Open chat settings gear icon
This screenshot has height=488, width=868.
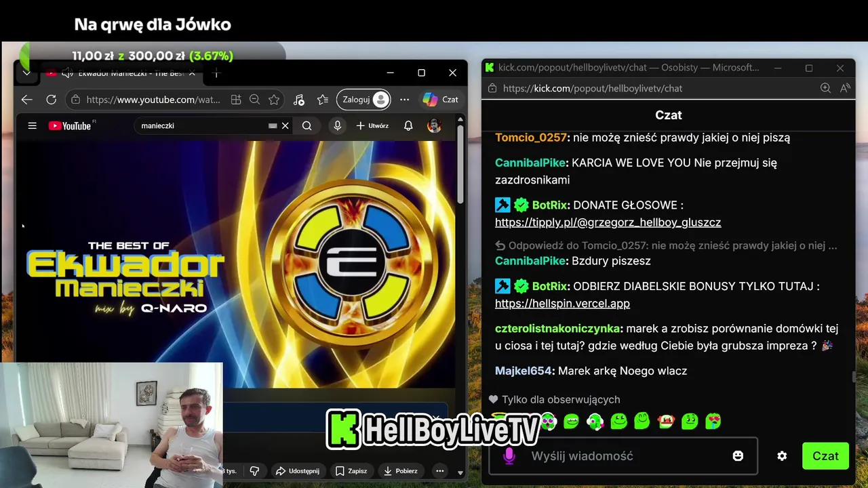[x=782, y=456]
